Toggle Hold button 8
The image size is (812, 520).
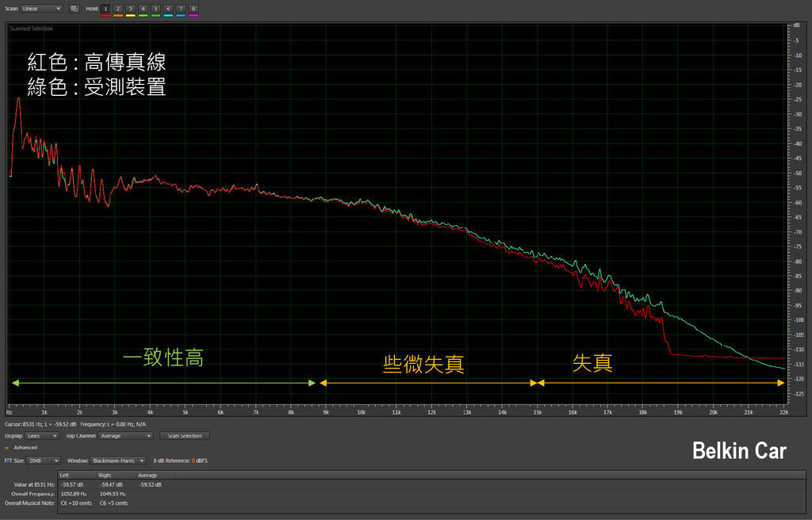click(x=193, y=8)
